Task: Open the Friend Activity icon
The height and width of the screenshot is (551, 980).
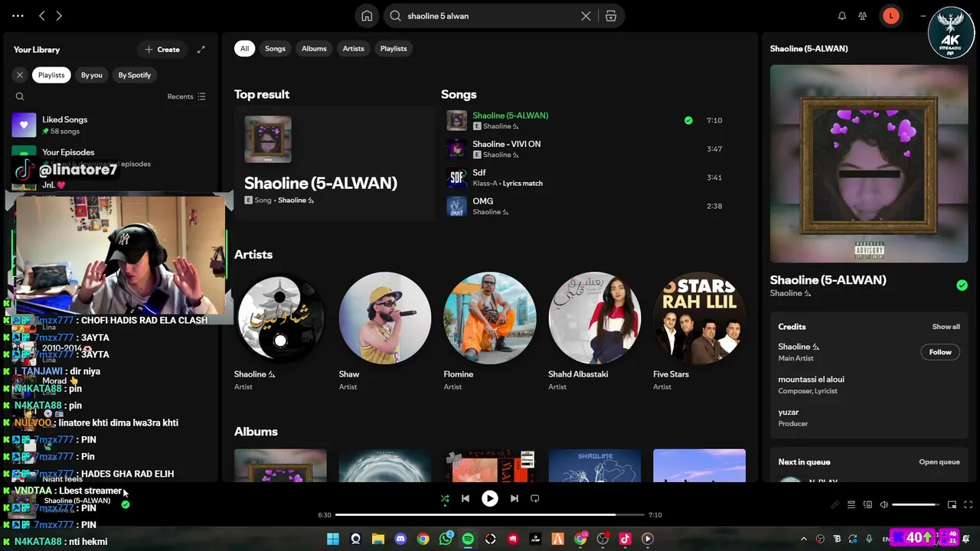Action: pos(863,16)
